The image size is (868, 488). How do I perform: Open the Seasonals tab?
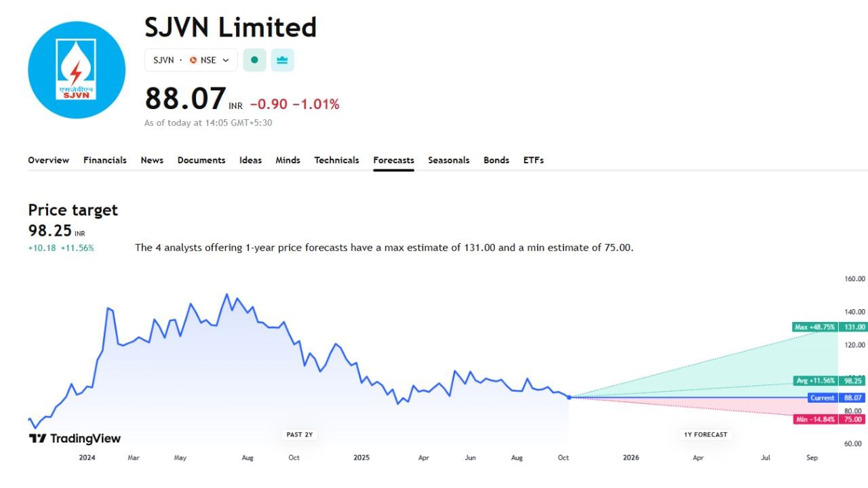click(x=448, y=160)
